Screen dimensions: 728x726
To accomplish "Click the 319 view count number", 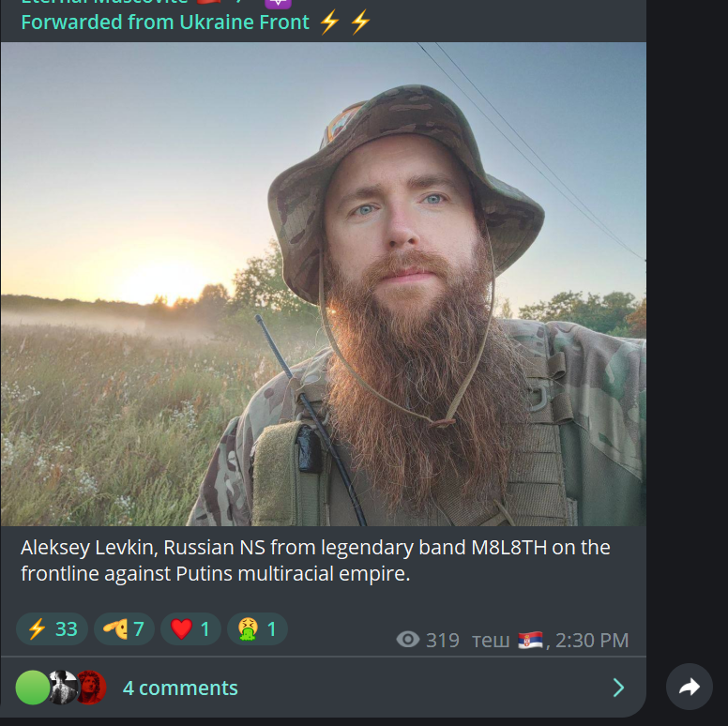I will pos(443,640).
